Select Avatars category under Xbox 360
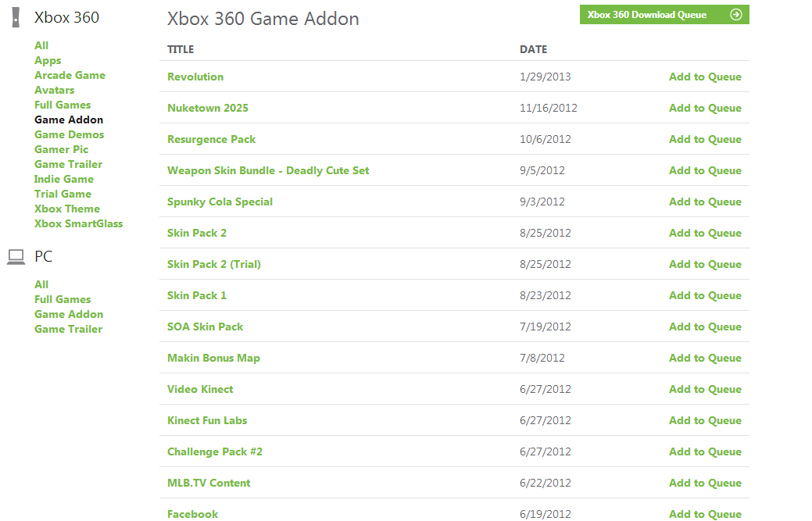The height and width of the screenshot is (521, 812). pos(55,90)
